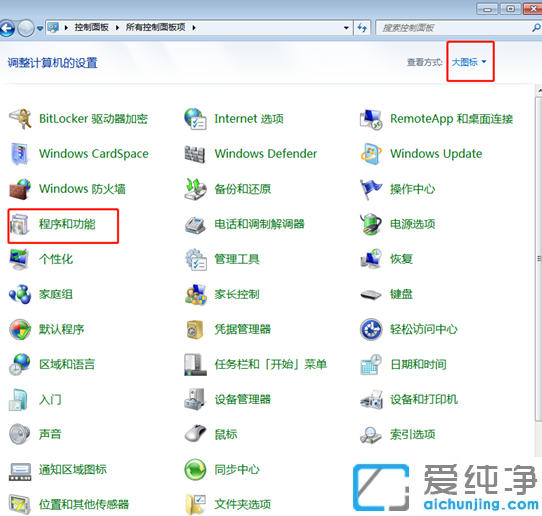
Task: Open the recent pages dropdown beside Forward
Action: point(40,28)
